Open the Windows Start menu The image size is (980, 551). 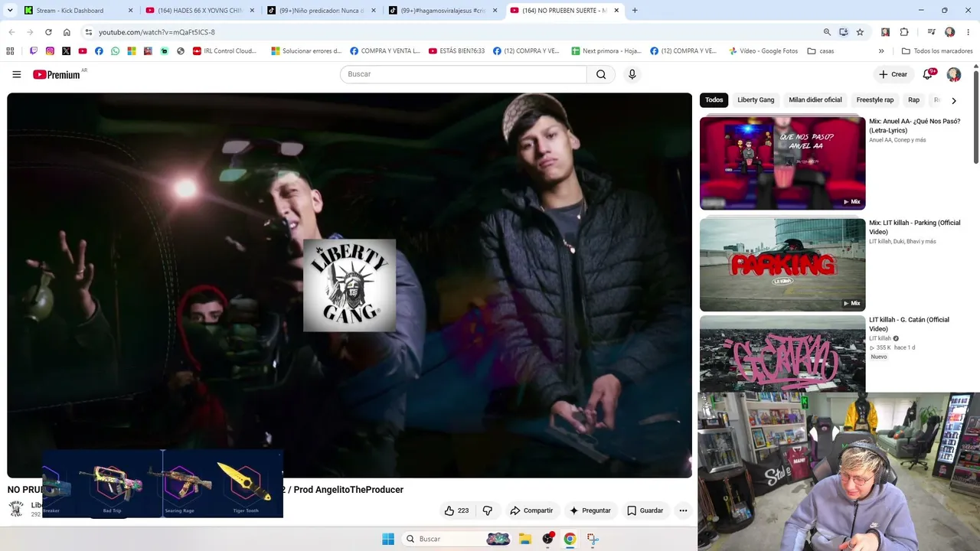[388, 539]
